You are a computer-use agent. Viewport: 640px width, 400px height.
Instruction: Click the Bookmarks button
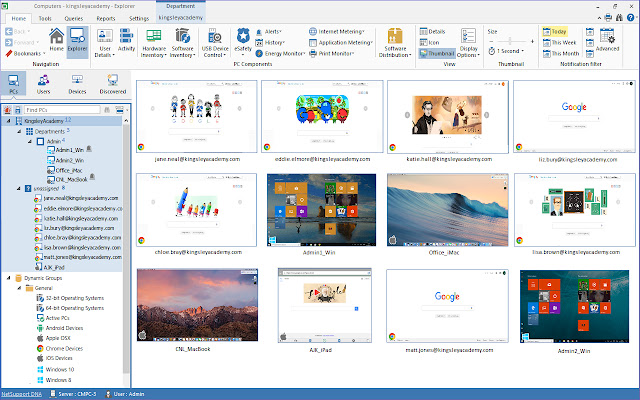tap(24, 53)
